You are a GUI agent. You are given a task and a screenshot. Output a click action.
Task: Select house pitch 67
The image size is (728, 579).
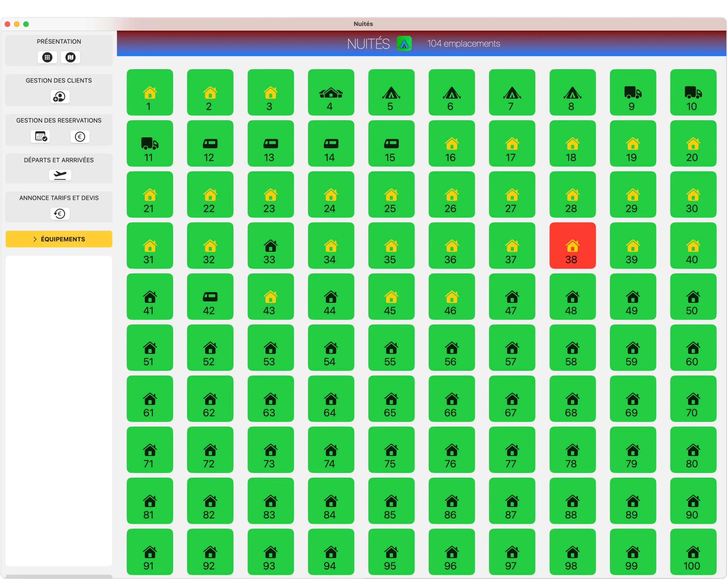[x=512, y=399]
